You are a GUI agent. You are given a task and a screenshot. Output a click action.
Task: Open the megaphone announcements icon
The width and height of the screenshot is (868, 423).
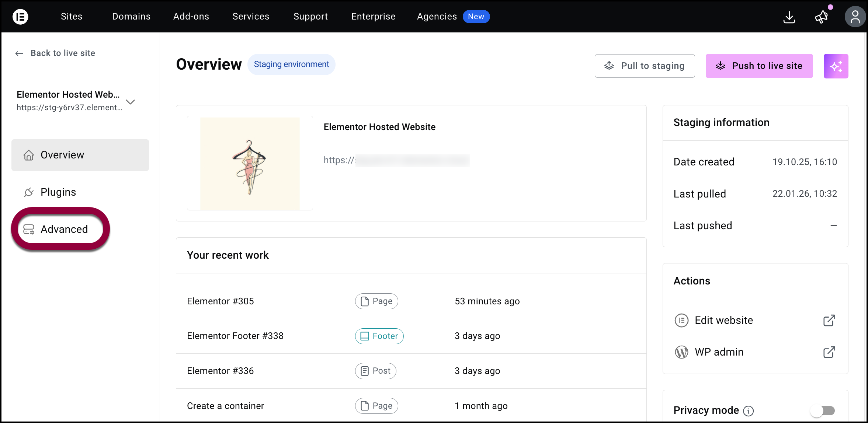(x=821, y=17)
